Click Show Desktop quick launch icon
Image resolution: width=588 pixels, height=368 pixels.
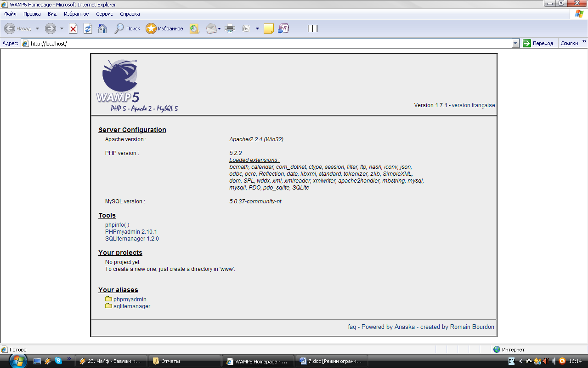click(38, 361)
